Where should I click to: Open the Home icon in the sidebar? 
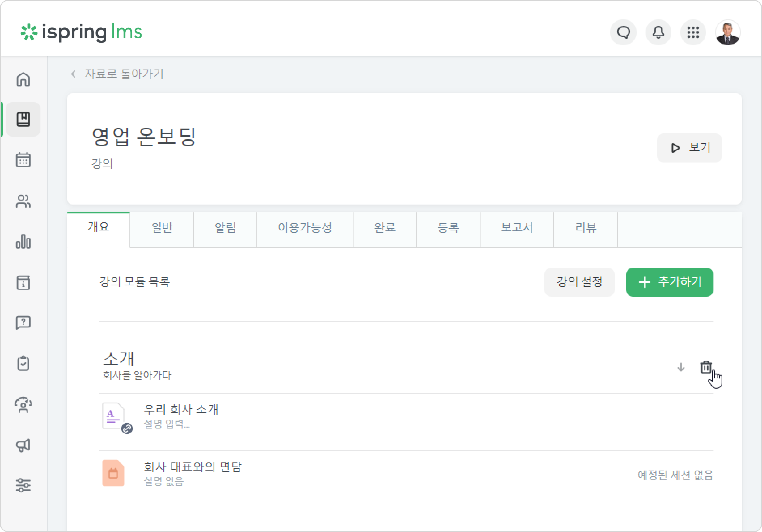pos(23,79)
